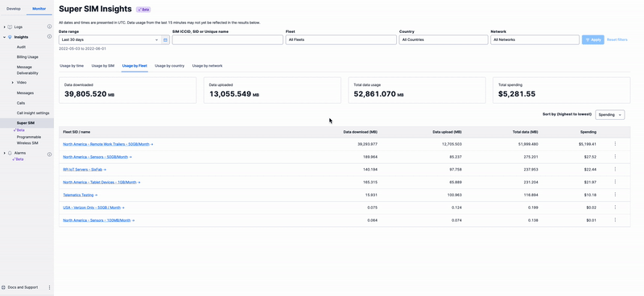Switch to Usage by network tab
Image resolution: width=644 pixels, height=296 pixels.
coord(208,66)
